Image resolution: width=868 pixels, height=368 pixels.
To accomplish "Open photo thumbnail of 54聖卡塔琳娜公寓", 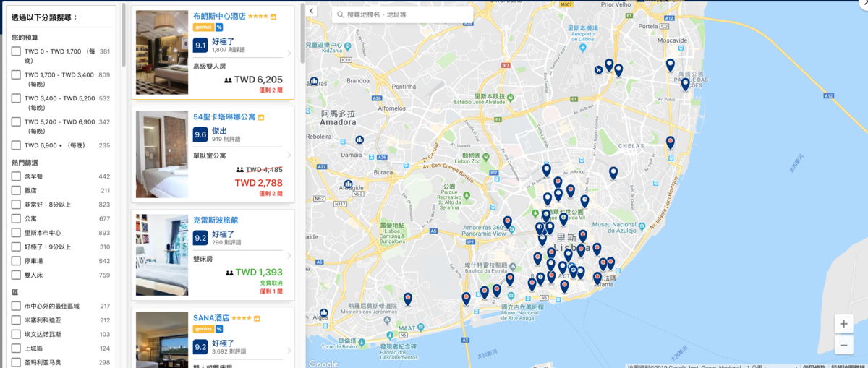I will 162,154.
